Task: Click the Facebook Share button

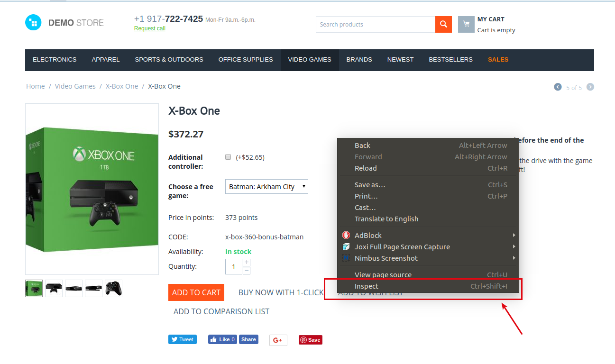Action: coord(248,339)
